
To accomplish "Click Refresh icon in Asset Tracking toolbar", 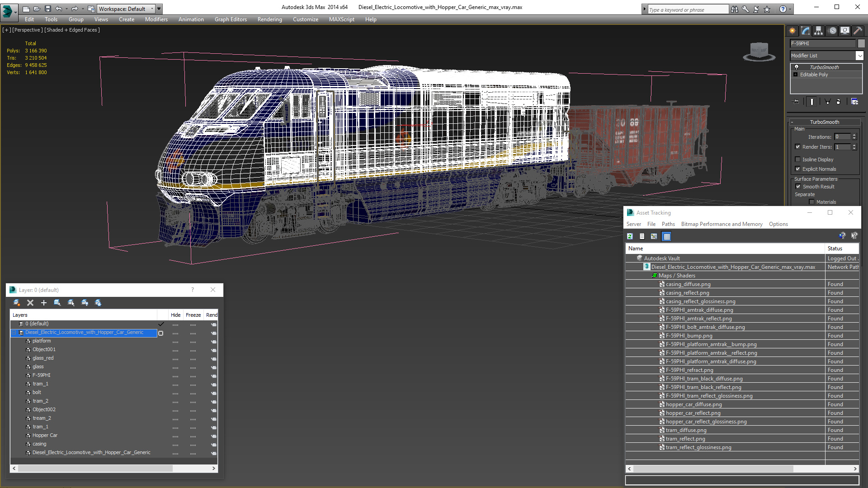I will 630,236.
